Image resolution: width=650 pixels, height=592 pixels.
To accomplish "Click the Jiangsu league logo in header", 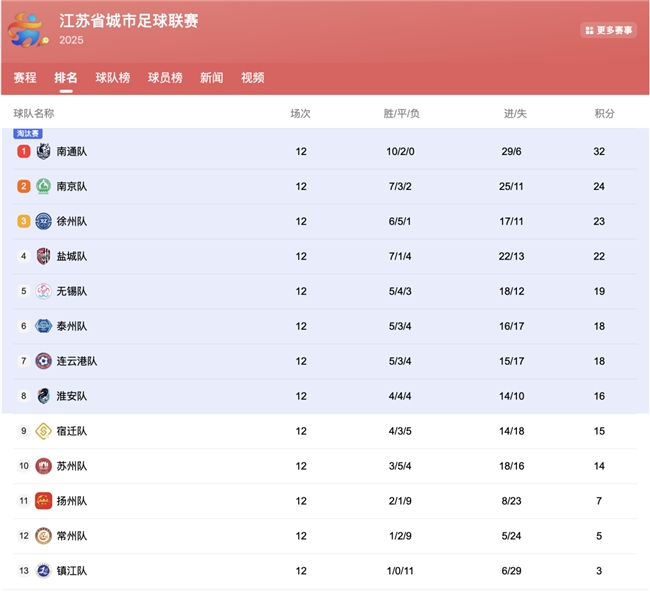I will coord(28,30).
